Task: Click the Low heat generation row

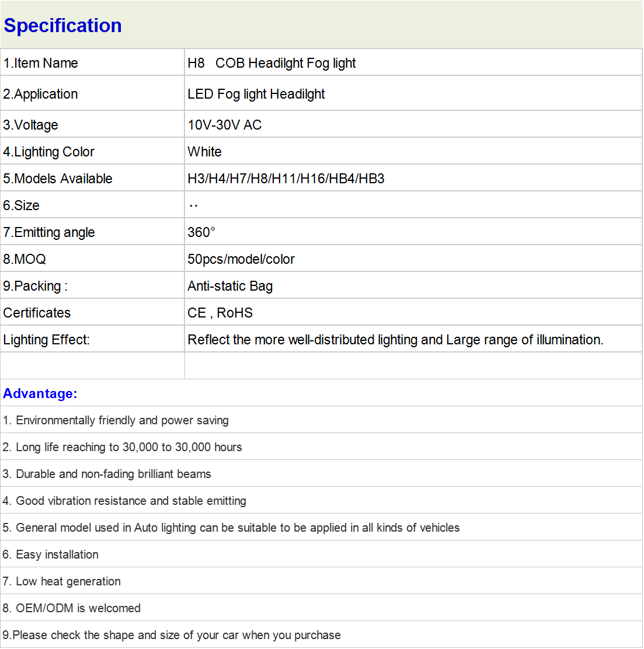Action: click(321, 581)
